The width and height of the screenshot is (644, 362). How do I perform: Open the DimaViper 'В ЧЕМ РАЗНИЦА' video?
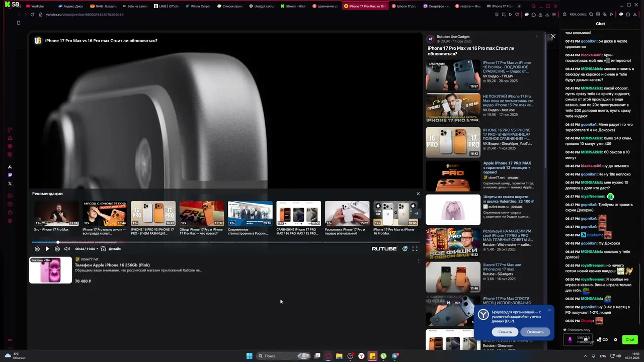point(480,142)
